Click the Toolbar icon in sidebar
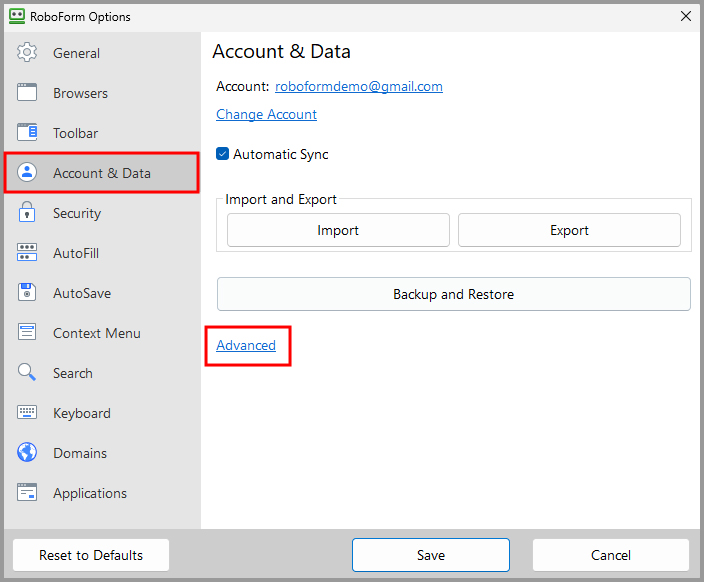This screenshot has width=704, height=582. coord(27,132)
